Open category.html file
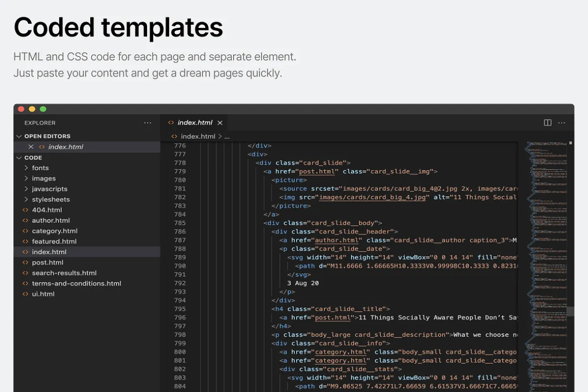The height and width of the screenshot is (392, 588). (55, 231)
